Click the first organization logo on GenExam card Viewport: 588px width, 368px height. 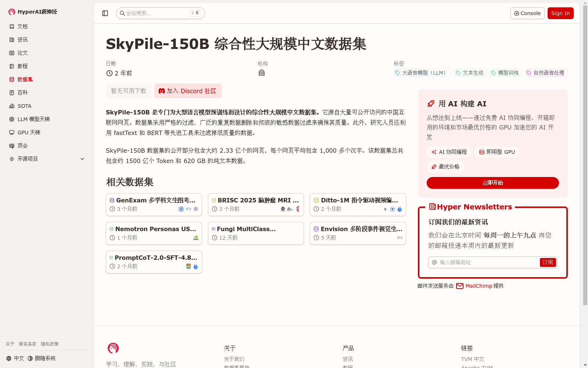coord(181,209)
